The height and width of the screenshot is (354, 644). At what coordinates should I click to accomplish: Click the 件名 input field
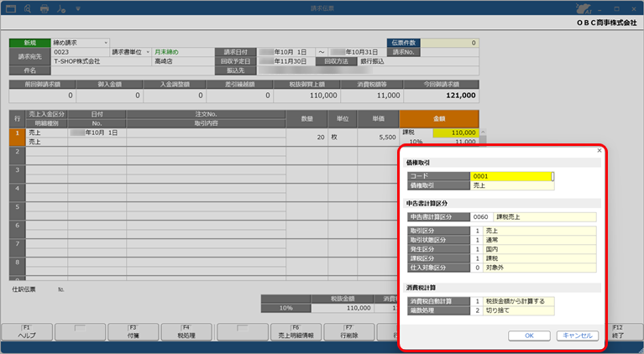(133, 70)
